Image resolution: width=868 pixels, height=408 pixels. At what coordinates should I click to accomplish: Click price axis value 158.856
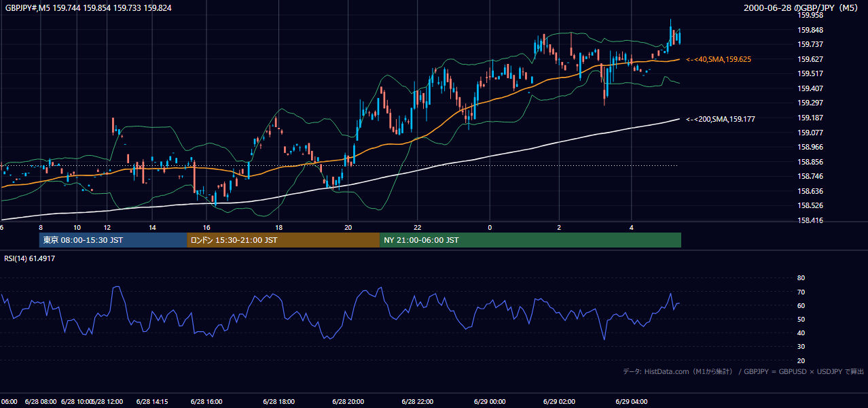(810, 162)
